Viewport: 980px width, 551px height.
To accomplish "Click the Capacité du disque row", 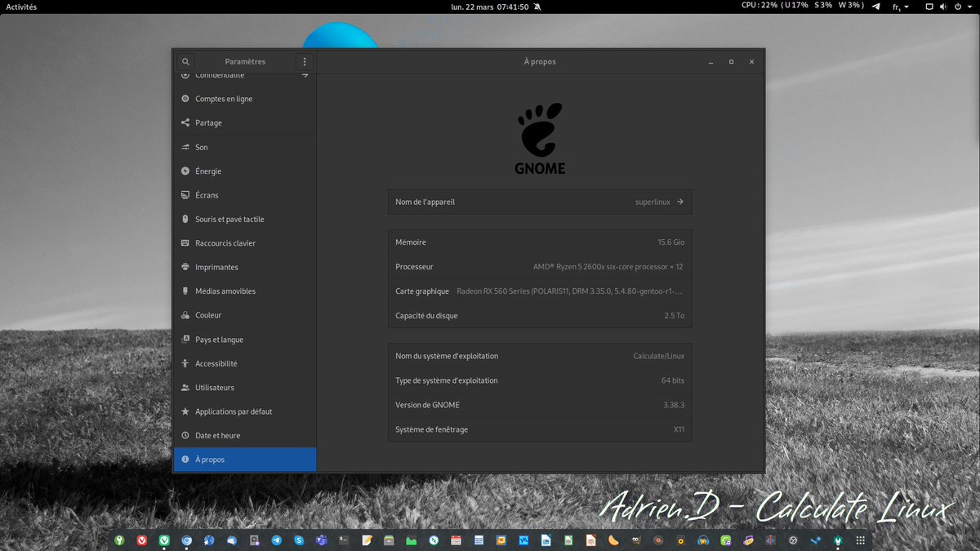I will pos(540,316).
